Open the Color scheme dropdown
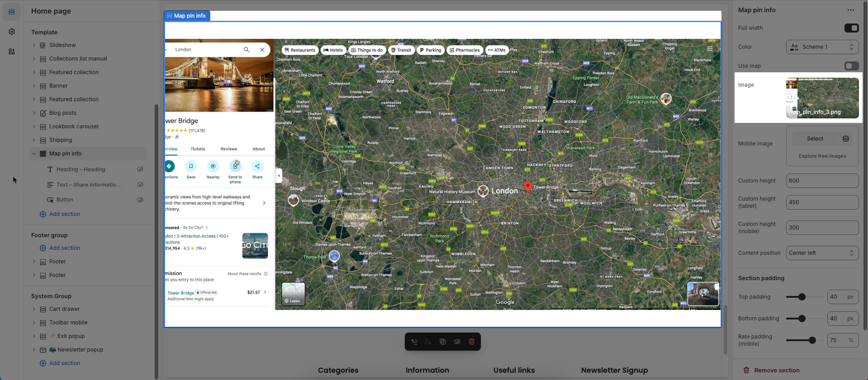 [822, 47]
